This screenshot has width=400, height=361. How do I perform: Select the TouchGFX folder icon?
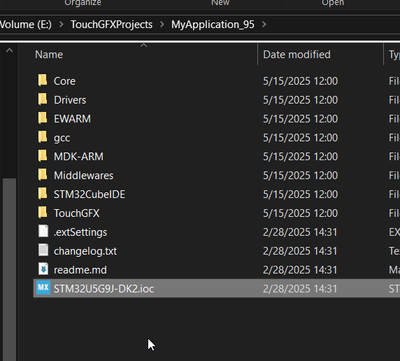[42, 213]
